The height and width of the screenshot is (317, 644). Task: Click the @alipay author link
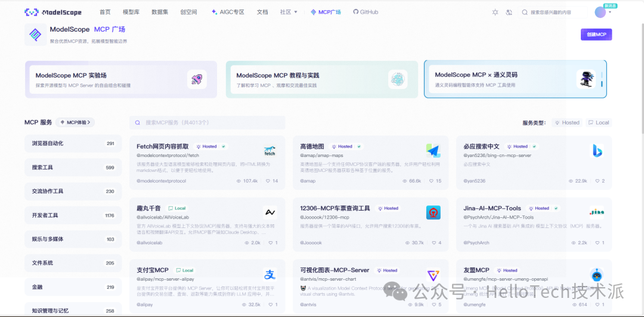[x=144, y=304]
